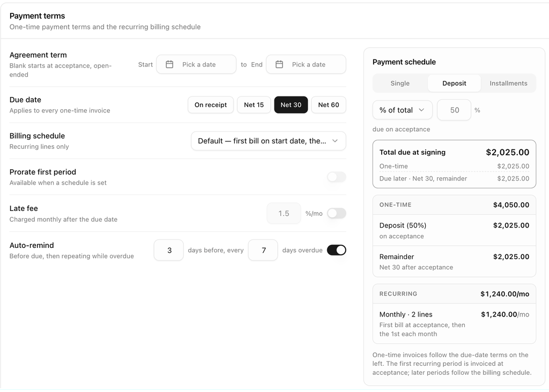549x392 pixels.
Task: Open the Start date picker field
Action: (x=196, y=64)
